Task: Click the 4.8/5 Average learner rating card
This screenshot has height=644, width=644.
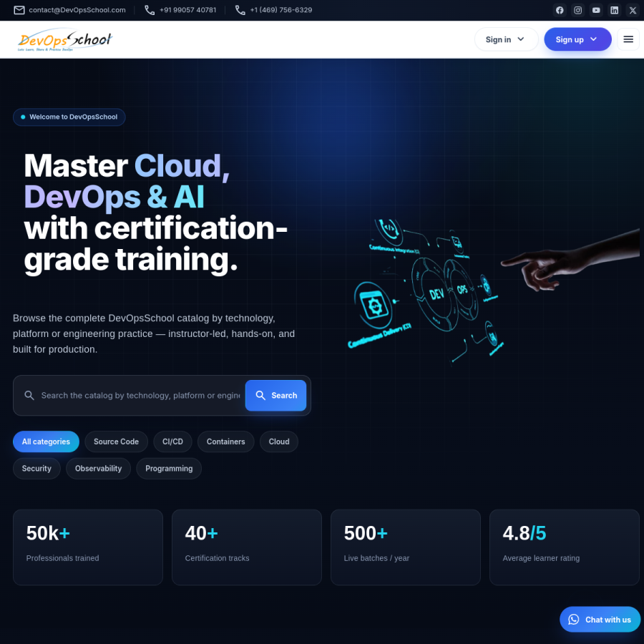Action: (x=565, y=547)
